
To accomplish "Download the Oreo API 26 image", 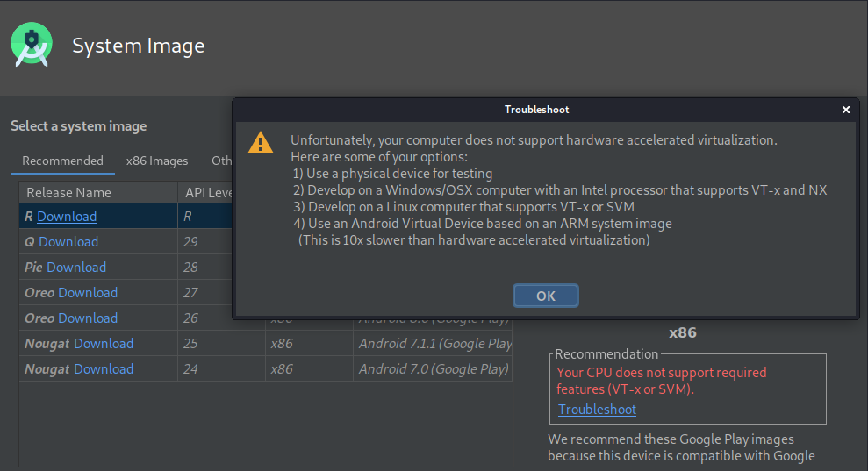I will tap(88, 318).
